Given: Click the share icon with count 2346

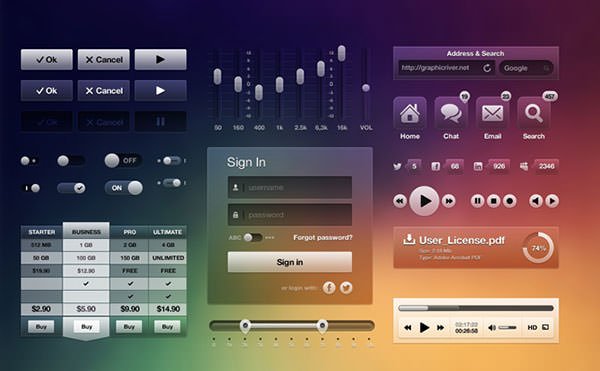Looking at the screenshot, I should click(524, 166).
